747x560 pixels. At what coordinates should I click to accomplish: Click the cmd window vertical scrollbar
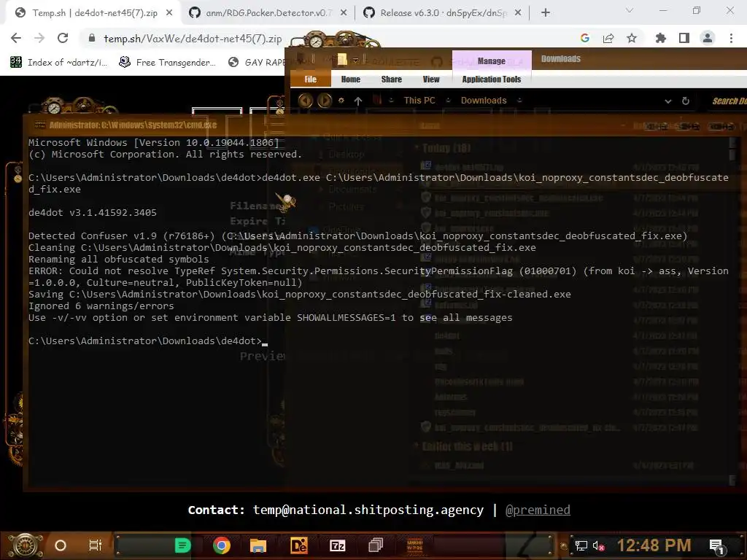coord(732,311)
